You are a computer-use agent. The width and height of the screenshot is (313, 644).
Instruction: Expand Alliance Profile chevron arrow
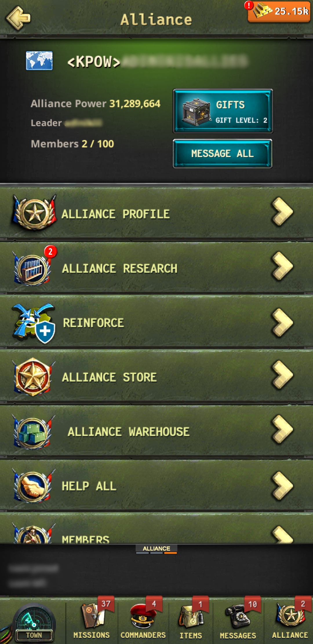[x=282, y=212]
